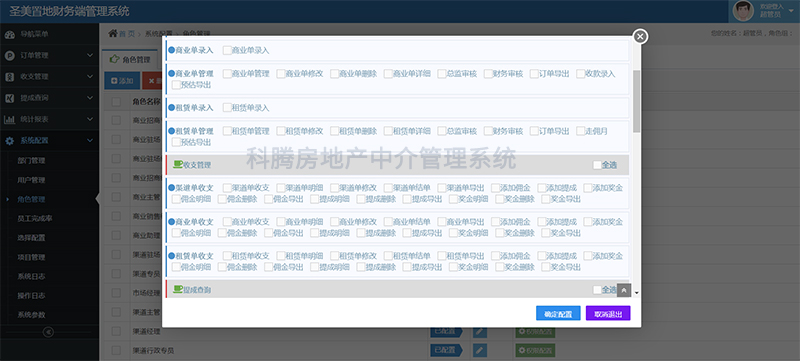Image resolution: width=800 pixels, height=361 pixels.
Task: Click the 导航菜单 dashboard icon in sidebar
Action: 9,35
